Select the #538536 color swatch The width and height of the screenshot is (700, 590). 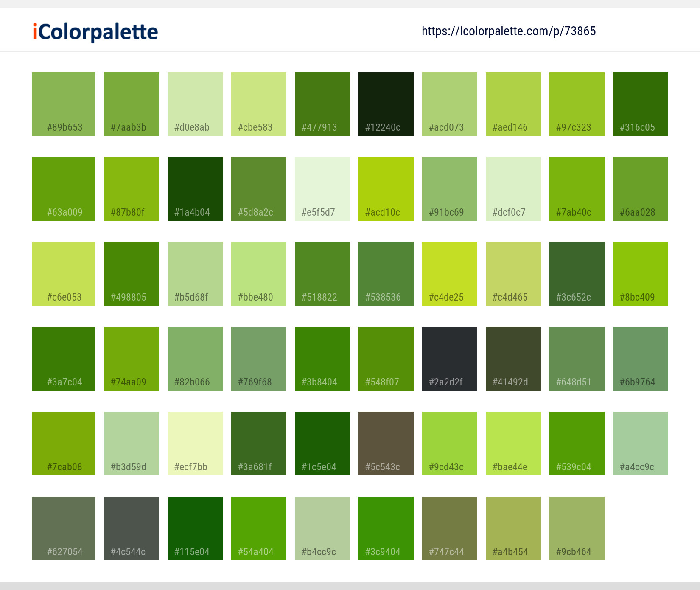tap(386, 274)
